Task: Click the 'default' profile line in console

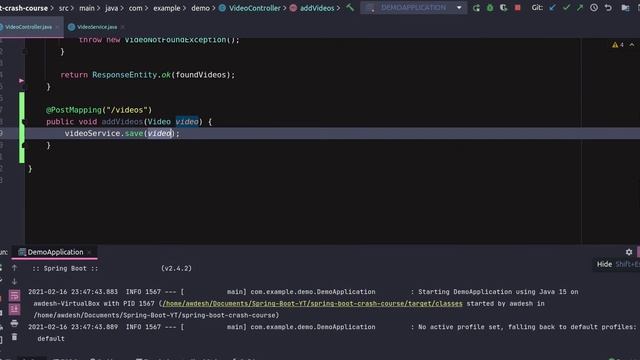Action: (51, 339)
